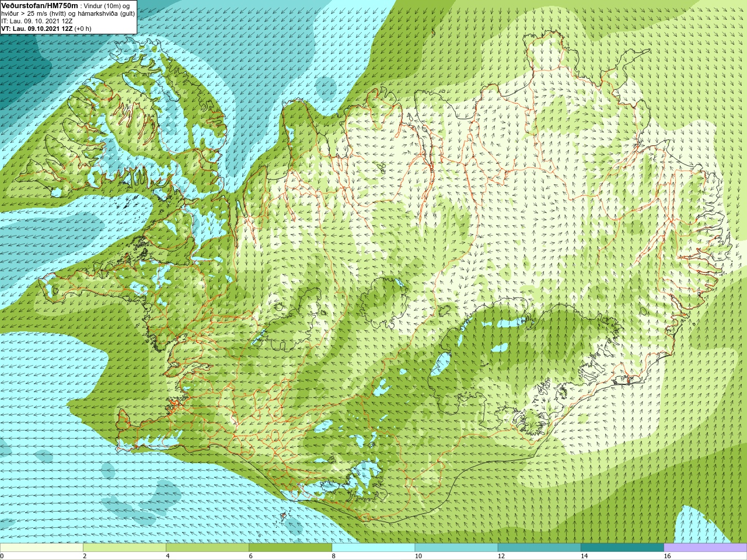
Task: Click the 'Veðurstofan/HM750m' title text
Action: click(40, 5)
